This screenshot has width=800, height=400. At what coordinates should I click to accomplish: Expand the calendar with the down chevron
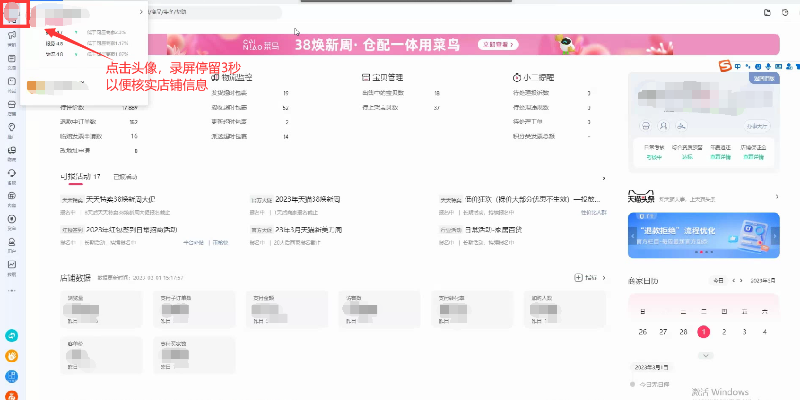pos(706,355)
